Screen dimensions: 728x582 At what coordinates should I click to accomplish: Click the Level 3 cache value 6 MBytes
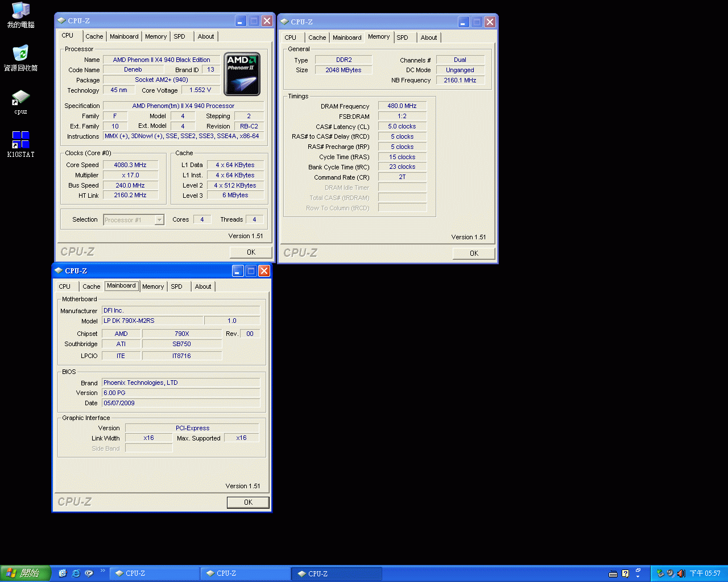[235, 195]
